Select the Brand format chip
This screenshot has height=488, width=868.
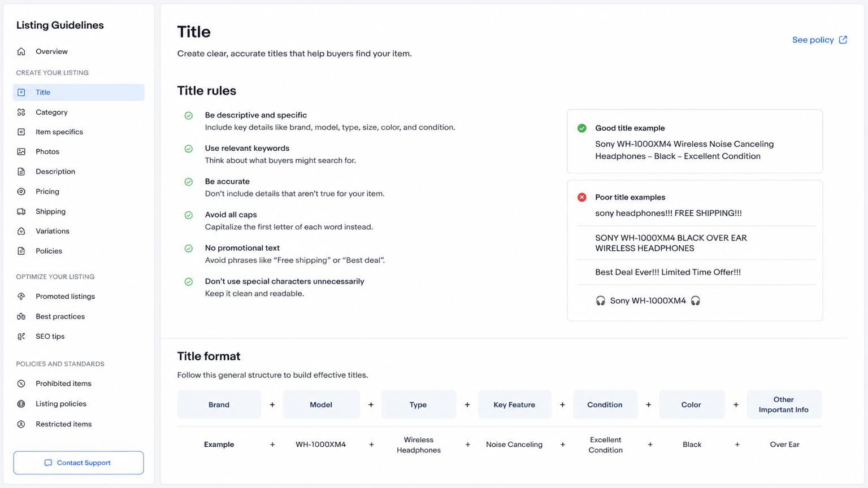coord(219,404)
